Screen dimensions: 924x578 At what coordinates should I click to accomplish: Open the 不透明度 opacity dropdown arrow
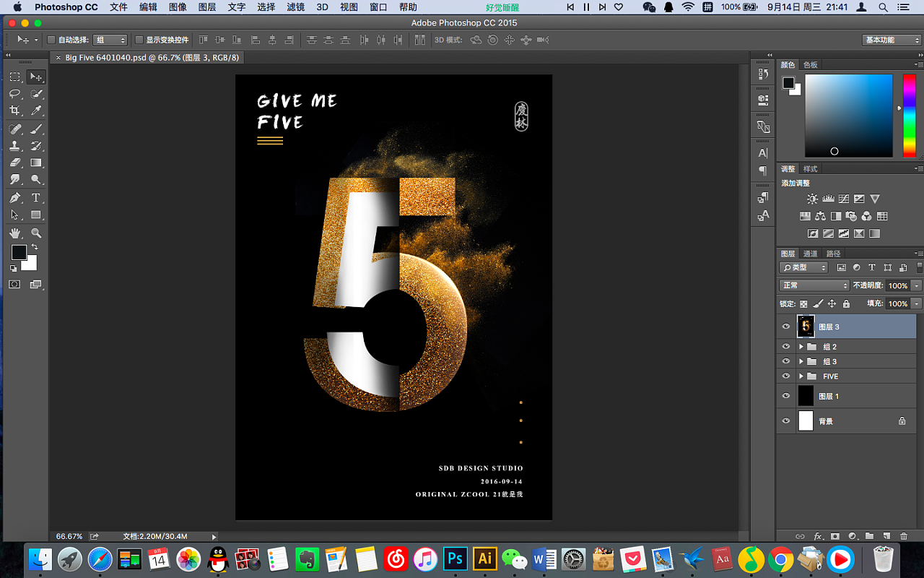(x=917, y=285)
